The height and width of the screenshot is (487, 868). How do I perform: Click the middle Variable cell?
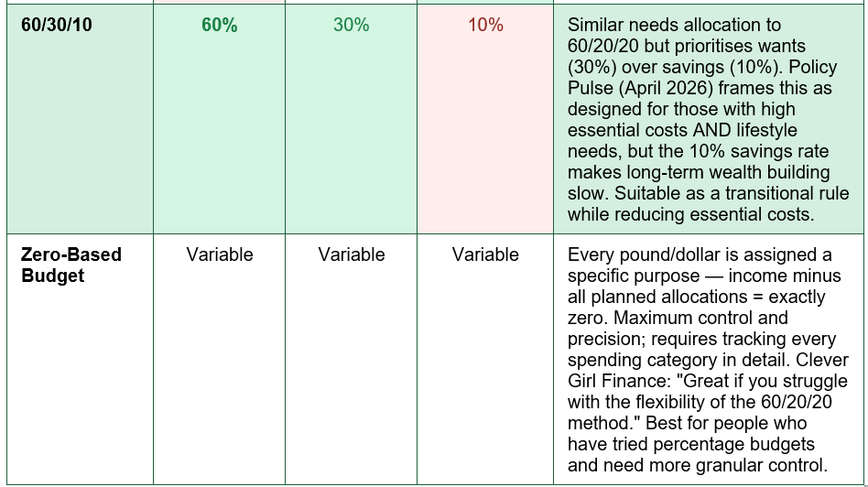click(351, 254)
